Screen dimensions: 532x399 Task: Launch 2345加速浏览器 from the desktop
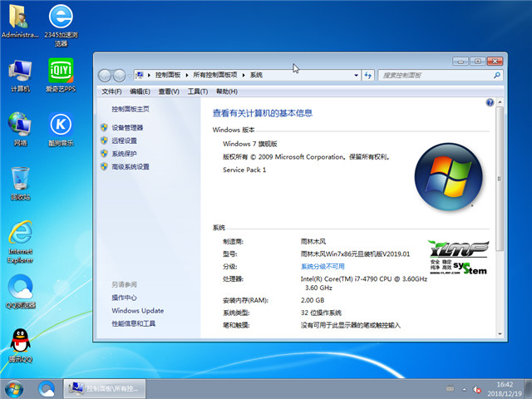[x=61, y=26]
